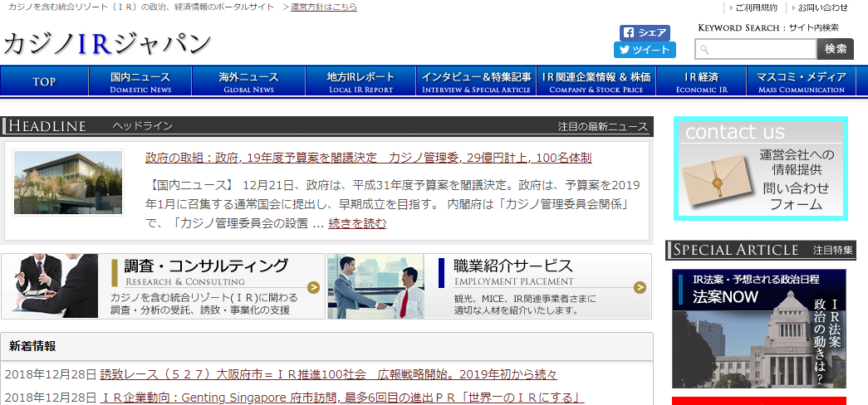The image size is (868, 405).
Task: Open headline article 政府の取組 19年度予算案
Action: coord(369,158)
